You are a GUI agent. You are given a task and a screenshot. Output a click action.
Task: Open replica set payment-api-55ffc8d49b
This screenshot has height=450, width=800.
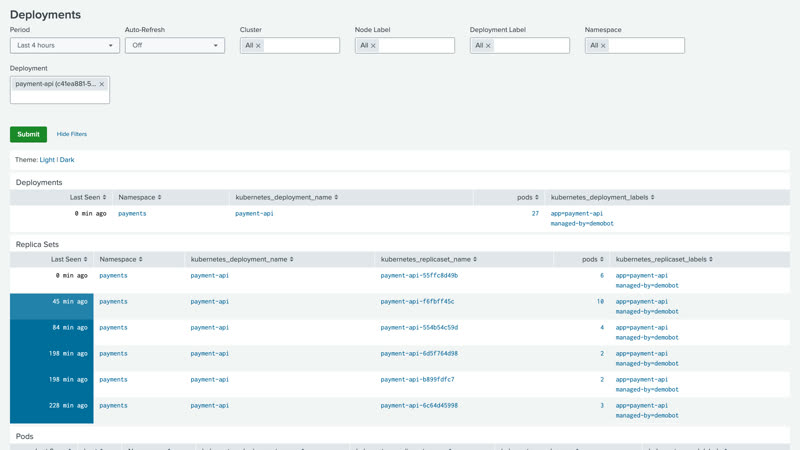[419, 276]
